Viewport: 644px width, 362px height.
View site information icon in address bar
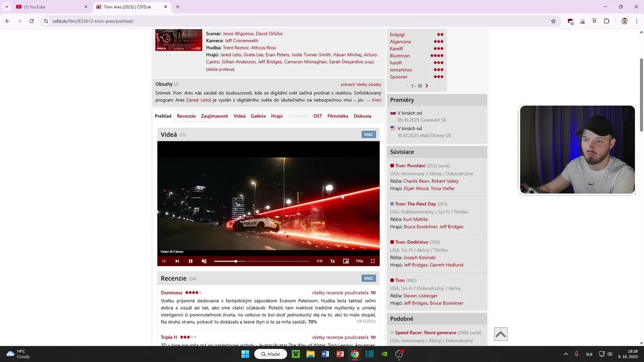click(x=46, y=21)
